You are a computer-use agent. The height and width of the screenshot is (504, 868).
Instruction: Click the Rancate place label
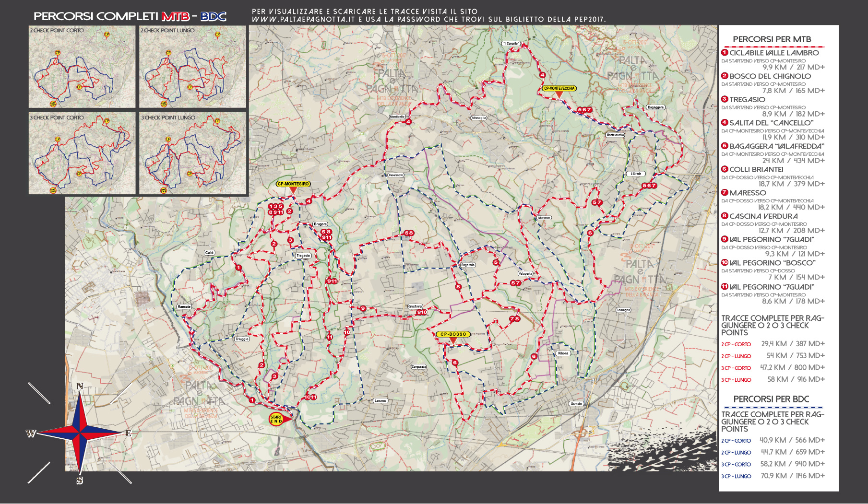[x=184, y=306]
